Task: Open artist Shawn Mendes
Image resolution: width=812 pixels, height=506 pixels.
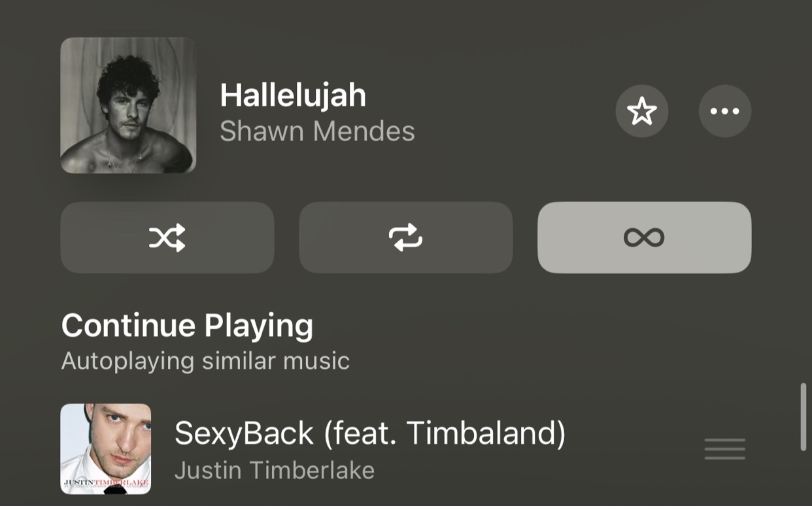Action: point(317,131)
